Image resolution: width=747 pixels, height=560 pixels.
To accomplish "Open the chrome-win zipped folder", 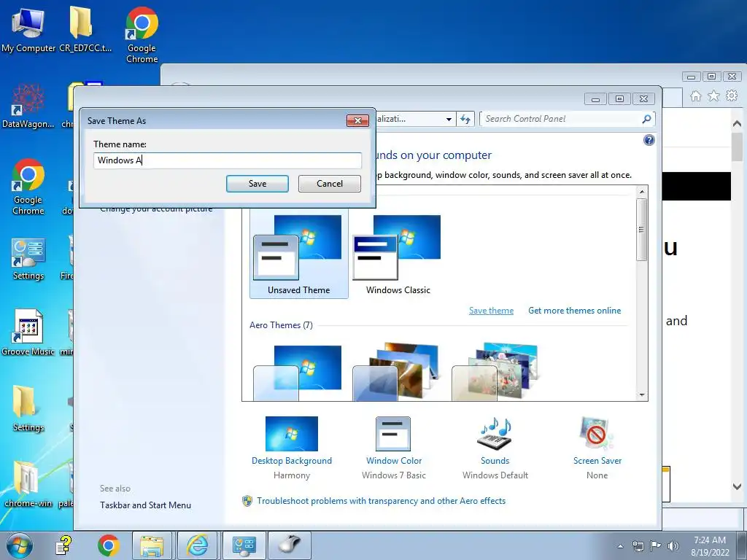I will tap(28, 484).
